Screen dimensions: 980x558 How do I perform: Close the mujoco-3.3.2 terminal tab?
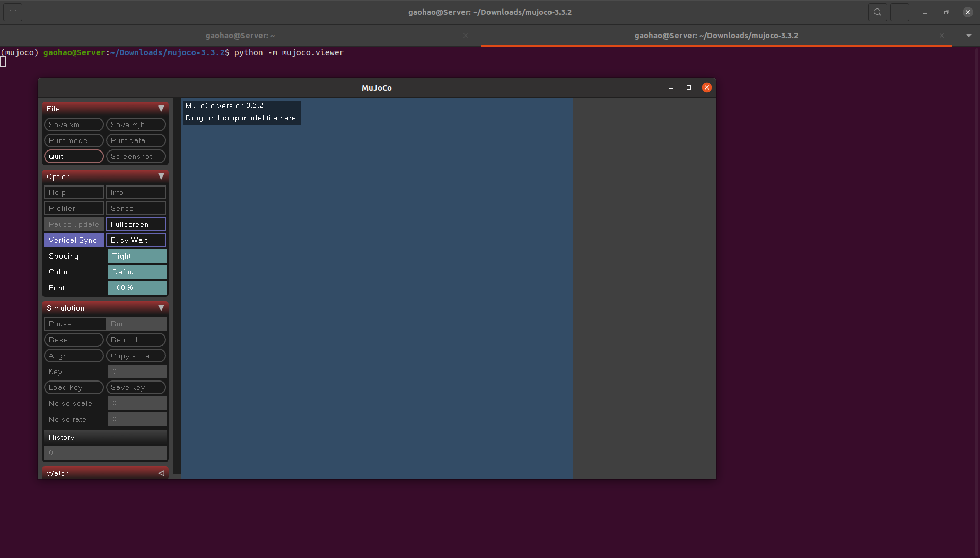tap(941, 36)
